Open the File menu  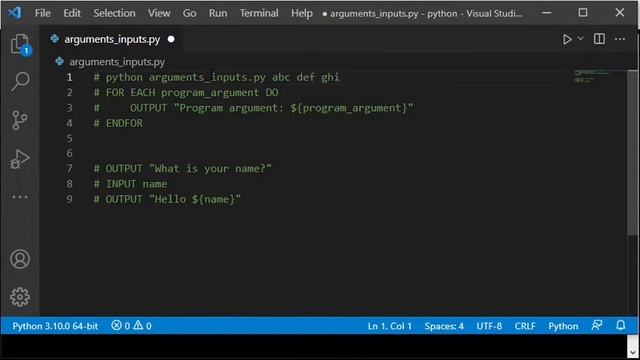coord(43,13)
